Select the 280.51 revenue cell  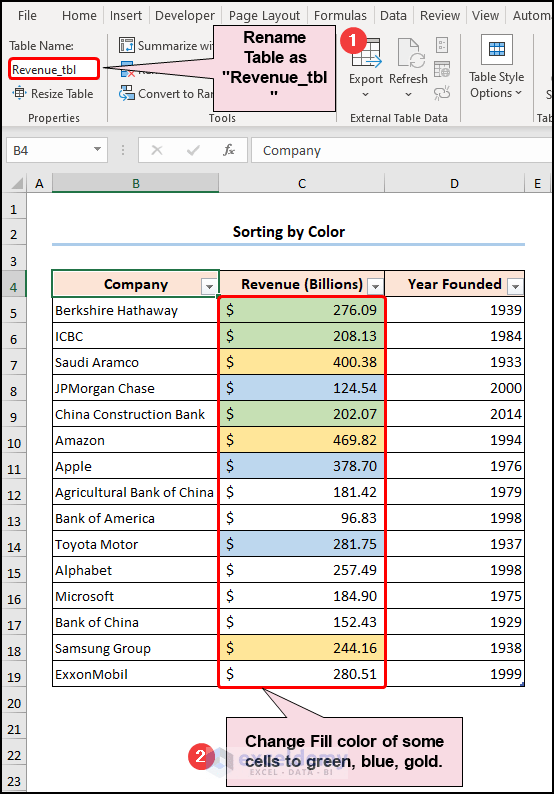(x=302, y=674)
